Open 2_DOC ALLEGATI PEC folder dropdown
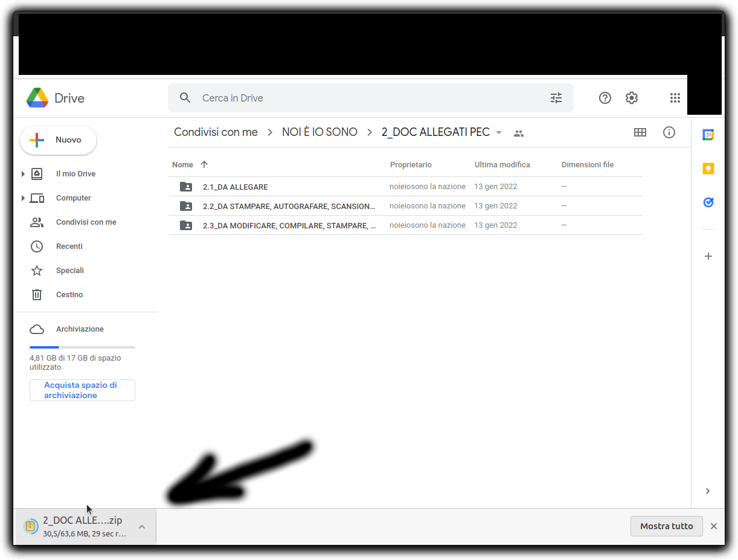Screen dimensions: 738x560 [x=499, y=133]
